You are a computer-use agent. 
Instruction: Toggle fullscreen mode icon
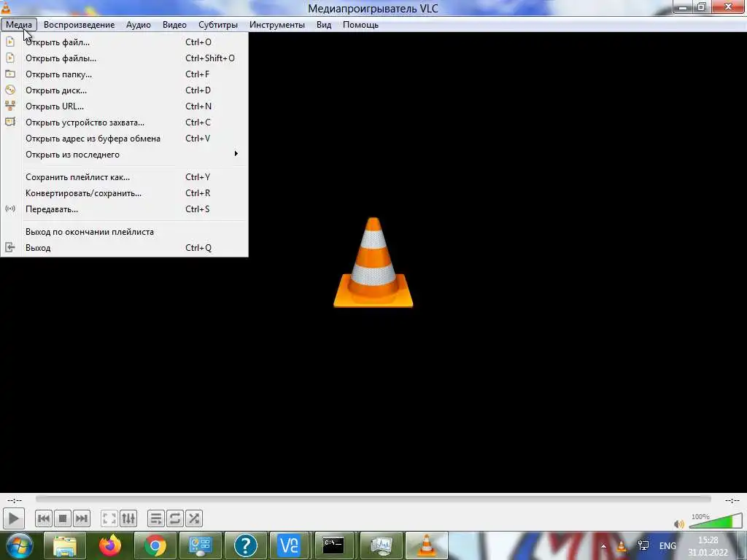point(109,518)
